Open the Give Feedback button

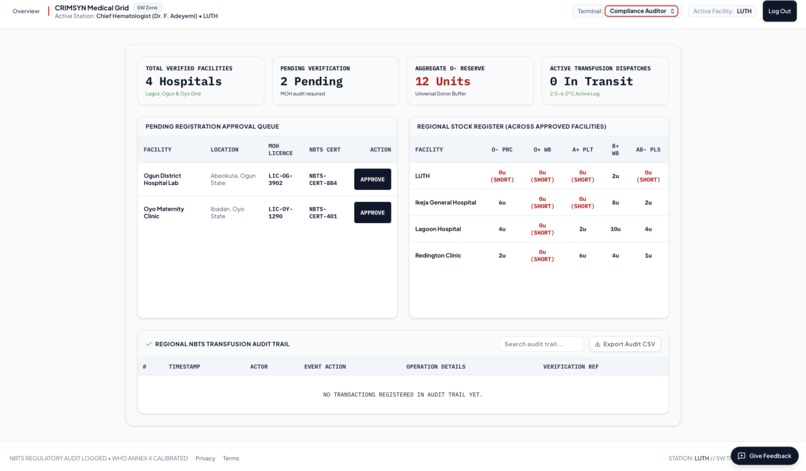pos(764,456)
